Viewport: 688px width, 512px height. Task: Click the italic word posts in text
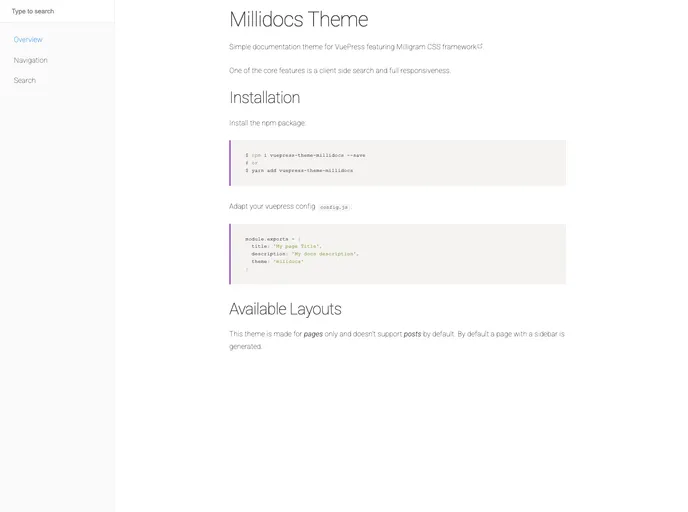tap(411, 334)
